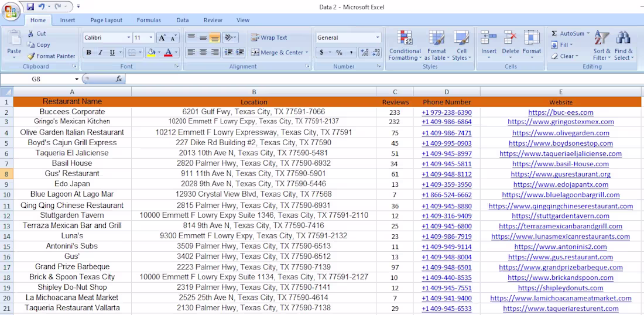Decrease the cell indent

tap(229, 52)
